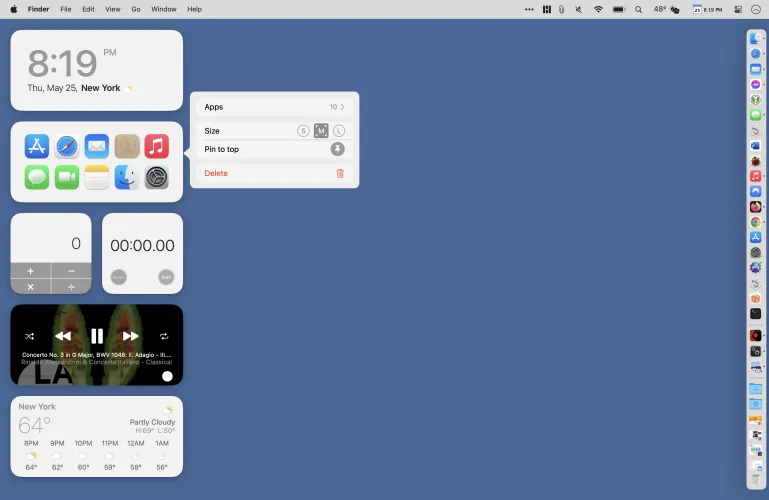Open the View menu in menu bar

coord(112,9)
